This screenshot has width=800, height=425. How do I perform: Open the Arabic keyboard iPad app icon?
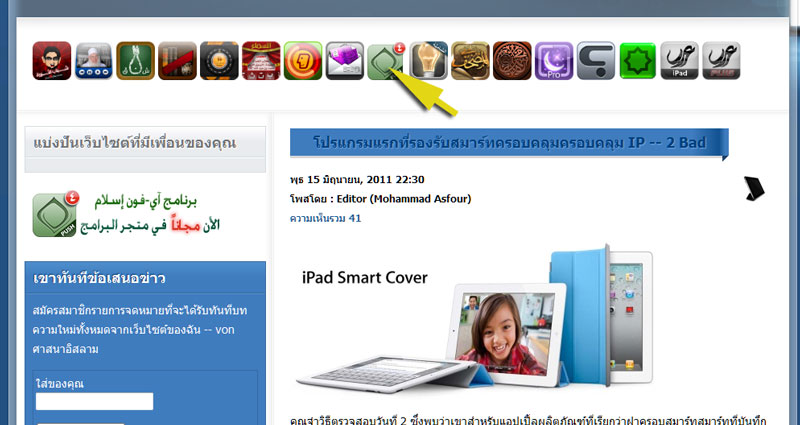click(680, 61)
